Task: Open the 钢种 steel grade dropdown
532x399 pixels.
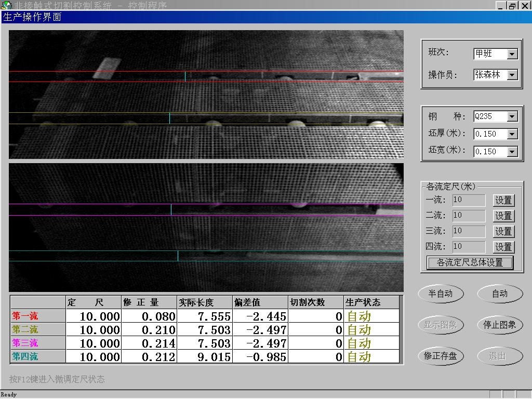Action: 512,116
